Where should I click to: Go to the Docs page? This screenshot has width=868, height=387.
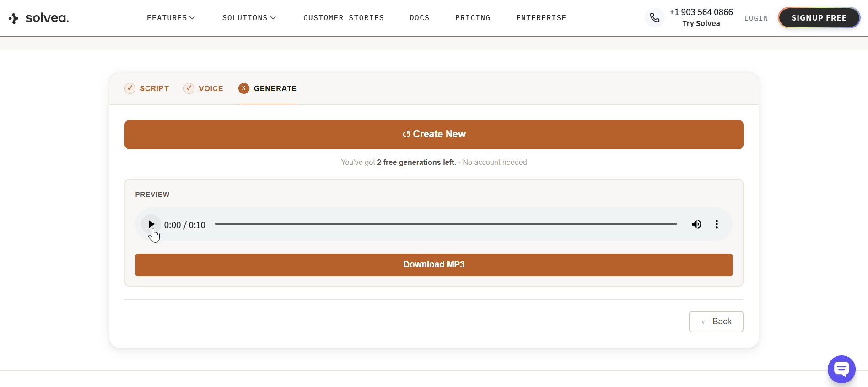point(419,18)
